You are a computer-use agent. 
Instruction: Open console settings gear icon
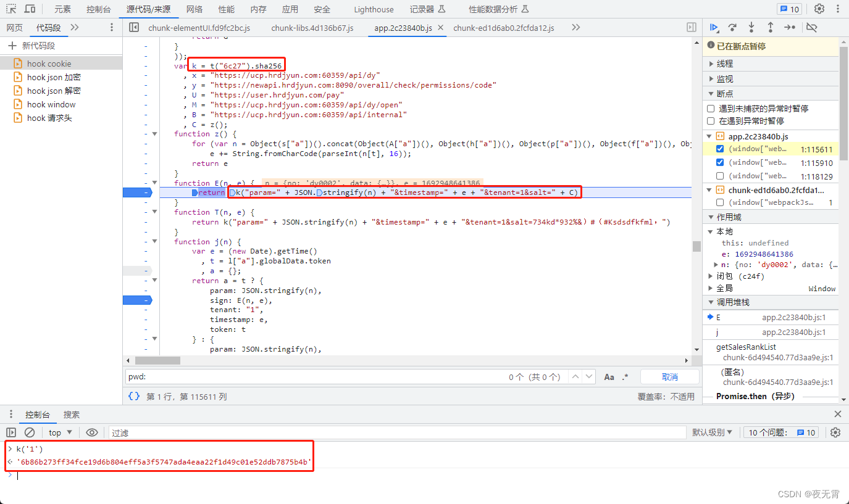(x=835, y=432)
